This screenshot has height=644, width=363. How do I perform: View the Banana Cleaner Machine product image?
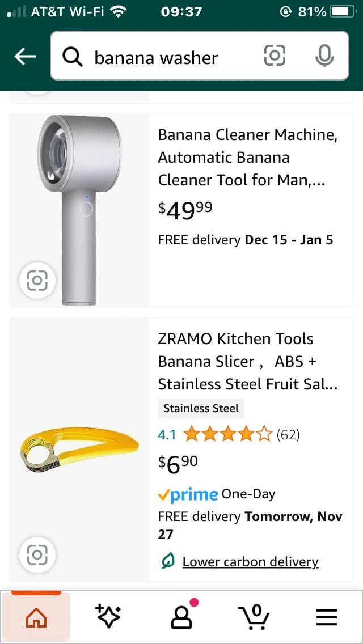pyautogui.click(x=79, y=210)
